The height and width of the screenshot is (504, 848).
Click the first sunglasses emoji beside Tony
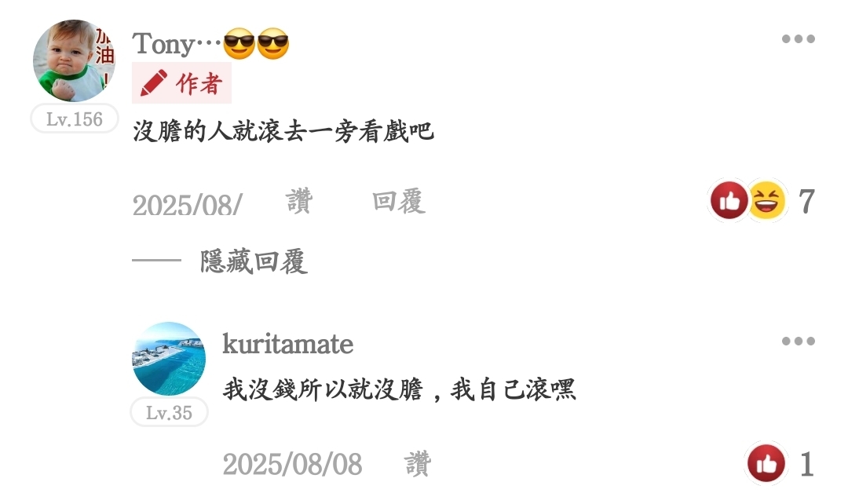[x=239, y=44]
